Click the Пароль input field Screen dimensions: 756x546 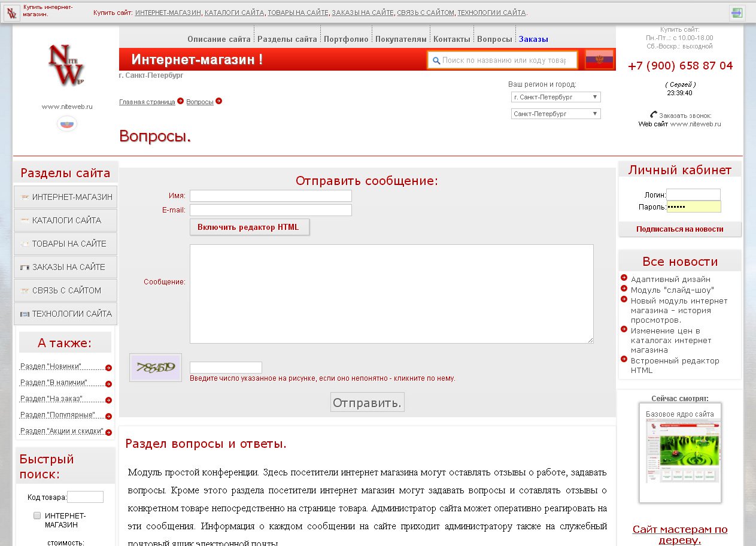tap(694, 207)
